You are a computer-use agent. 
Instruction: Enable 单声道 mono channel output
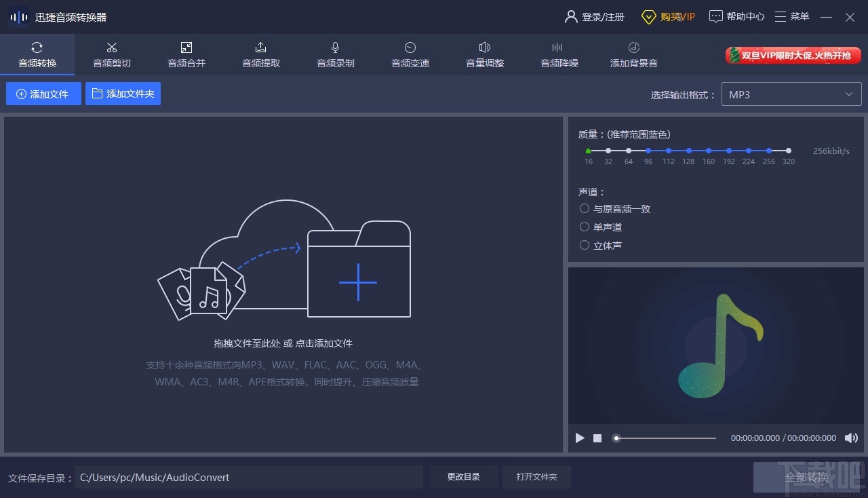584,227
